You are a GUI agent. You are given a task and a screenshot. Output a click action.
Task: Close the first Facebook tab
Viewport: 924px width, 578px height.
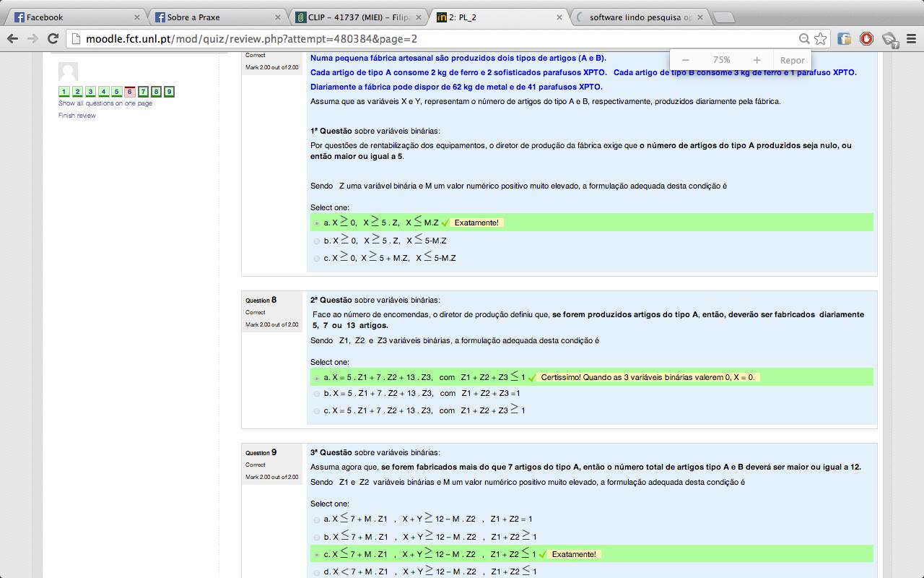pos(137,17)
